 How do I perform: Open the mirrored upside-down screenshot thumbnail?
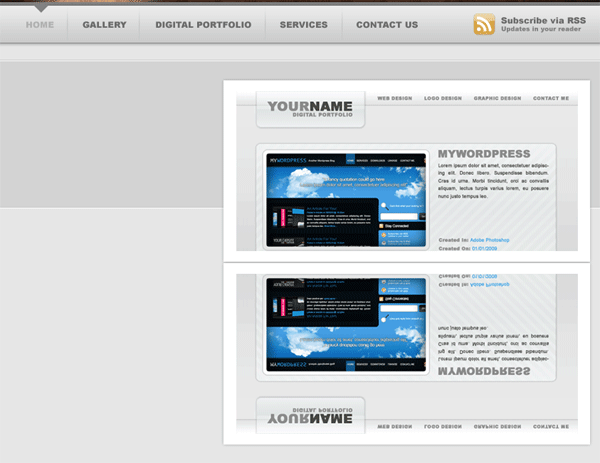click(x=346, y=324)
